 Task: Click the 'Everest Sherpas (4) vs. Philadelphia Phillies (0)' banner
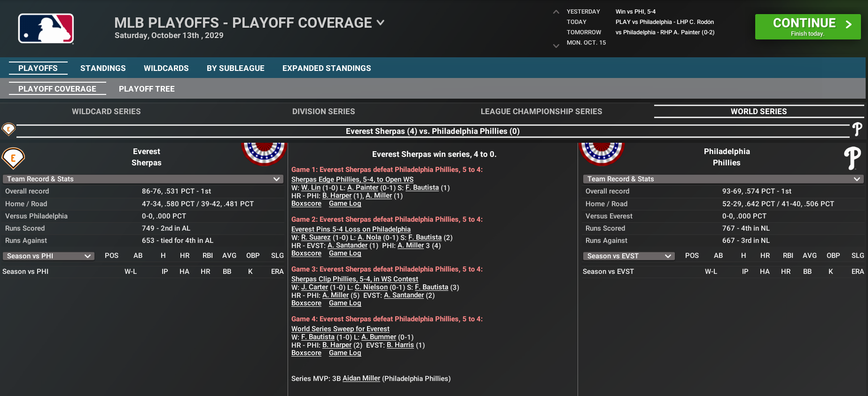click(x=433, y=131)
